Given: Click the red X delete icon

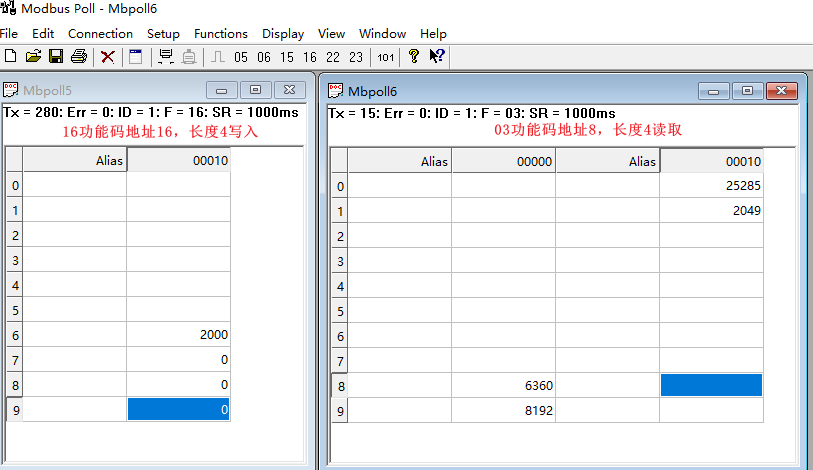Looking at the screenshot, I should click(x=108, y=57).
